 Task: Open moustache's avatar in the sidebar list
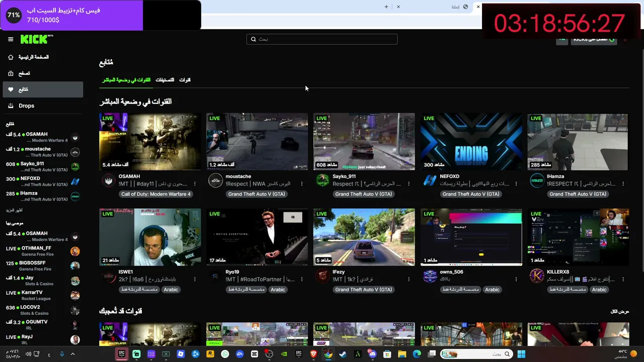75,152
